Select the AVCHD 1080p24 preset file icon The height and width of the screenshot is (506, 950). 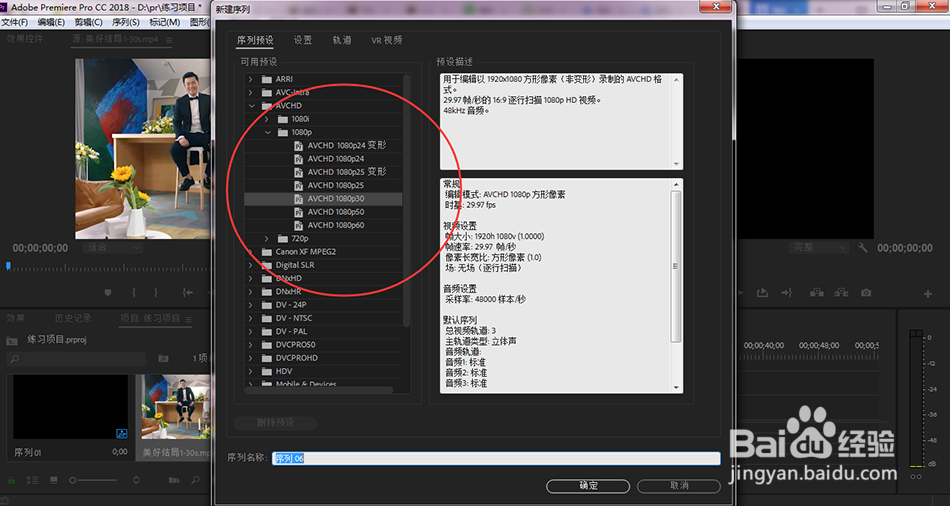click(298, 159)
